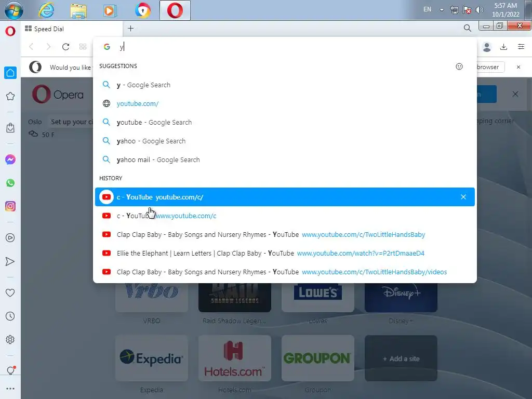The image size is (532, 399).
Task: Click the 'Add a site' tile
Action: pos(401,358)
